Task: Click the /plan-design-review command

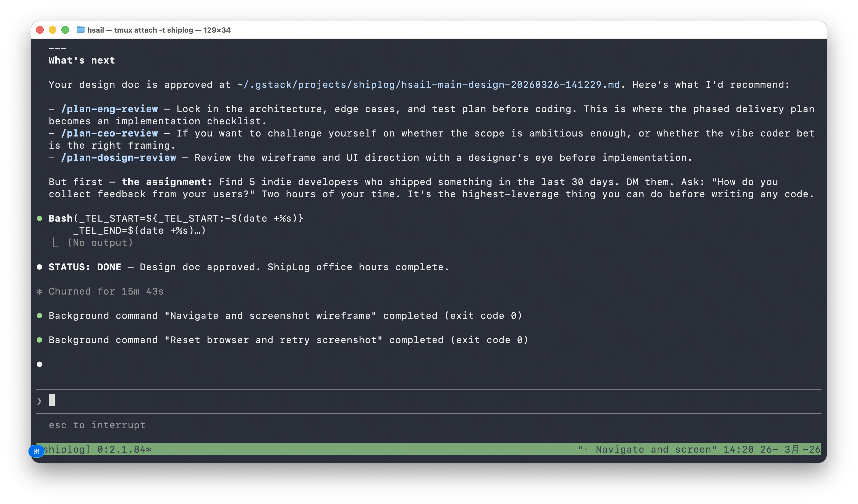Action: tap(119, 158)
